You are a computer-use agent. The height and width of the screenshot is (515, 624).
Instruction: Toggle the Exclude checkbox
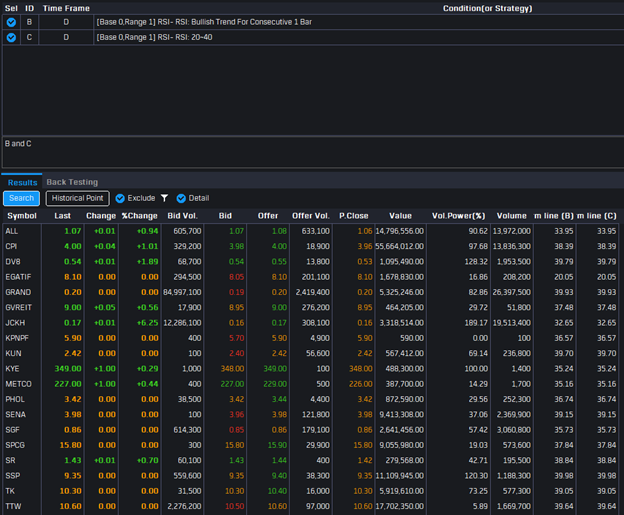[x=120, y=198]
